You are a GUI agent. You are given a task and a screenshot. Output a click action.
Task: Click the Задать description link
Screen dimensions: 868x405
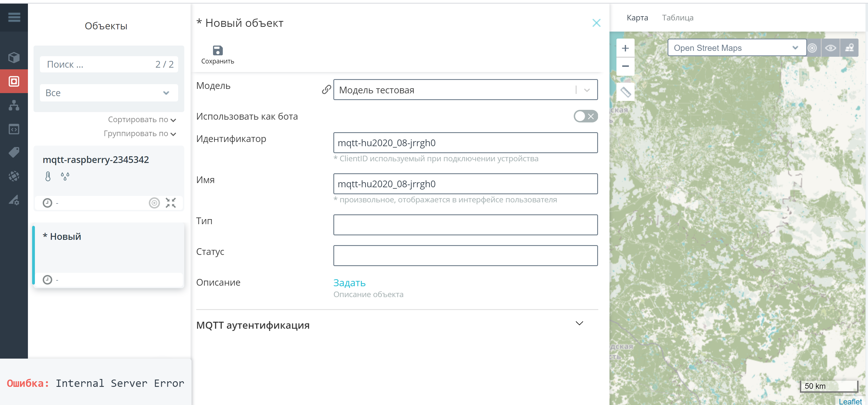click(349, 283)
